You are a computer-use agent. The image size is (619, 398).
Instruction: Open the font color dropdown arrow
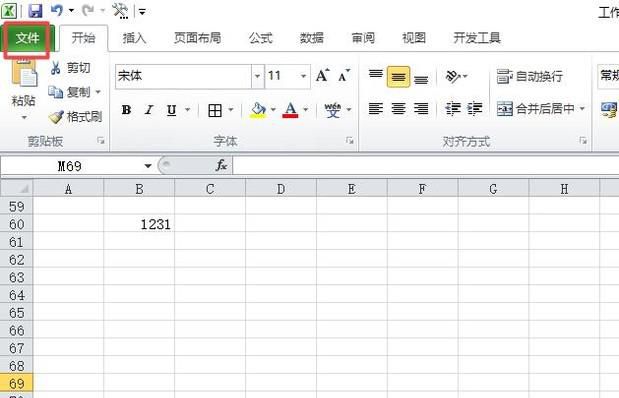[306, 110]
